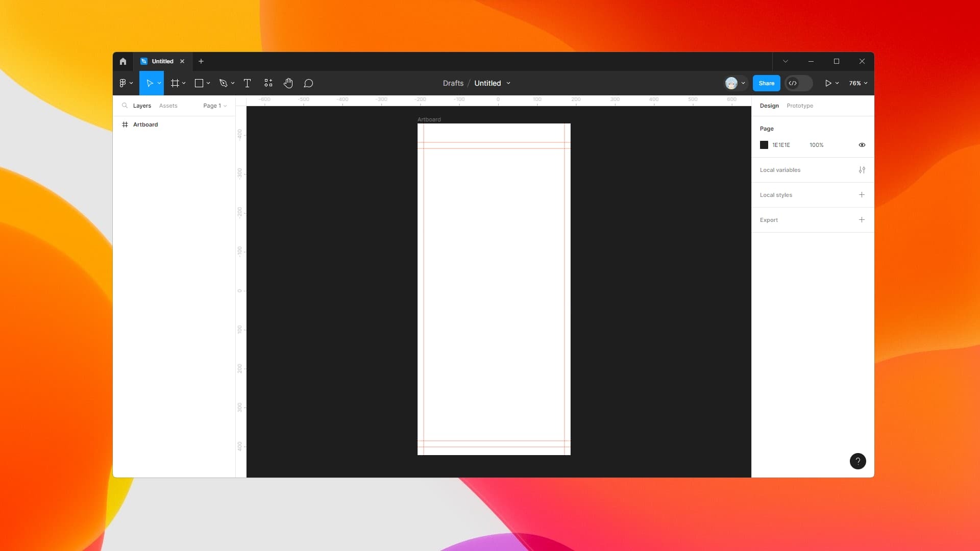The width and height of the screenshot is (980, 551).
Task: Select the Text tool
Action: 248,83
